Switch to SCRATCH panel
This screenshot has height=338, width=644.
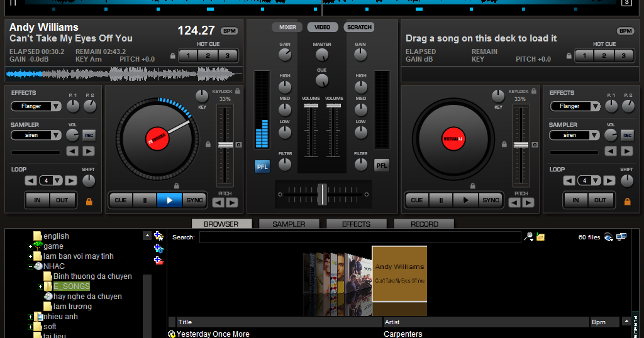(x=359, y=27)
